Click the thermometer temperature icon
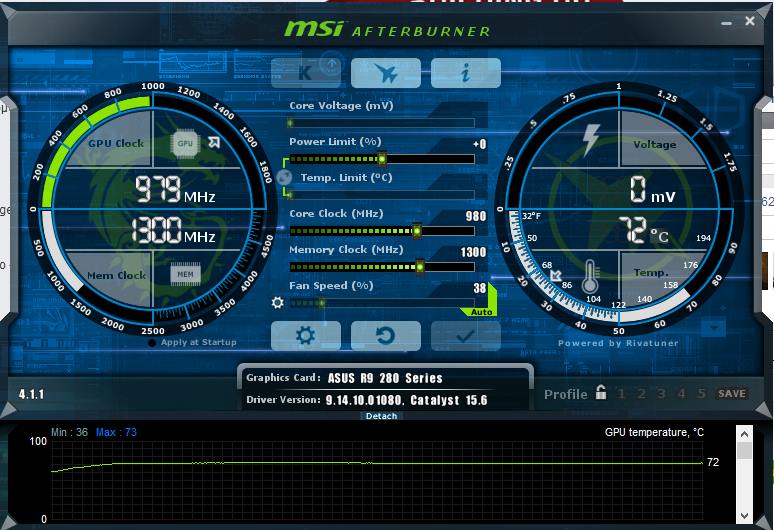The image size is (774, 530). click(590, 277)
